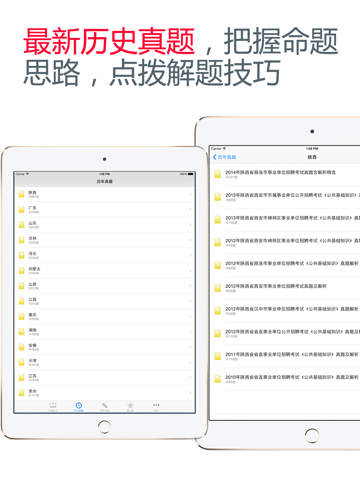This screenshot has width=360, height=480.
Task: Expand the 吉林 row chevron
Action: (190, 240)
